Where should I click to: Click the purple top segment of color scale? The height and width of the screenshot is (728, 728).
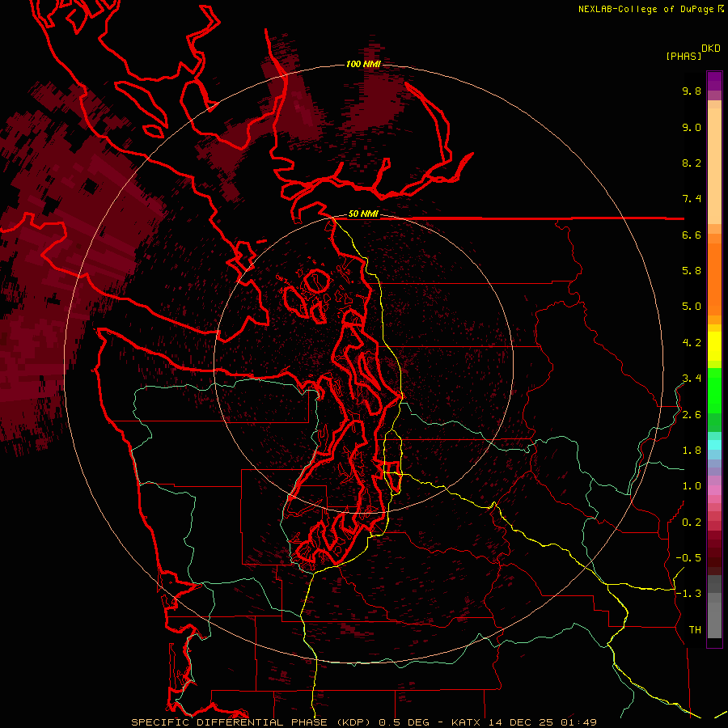click(x=714, y=81)
